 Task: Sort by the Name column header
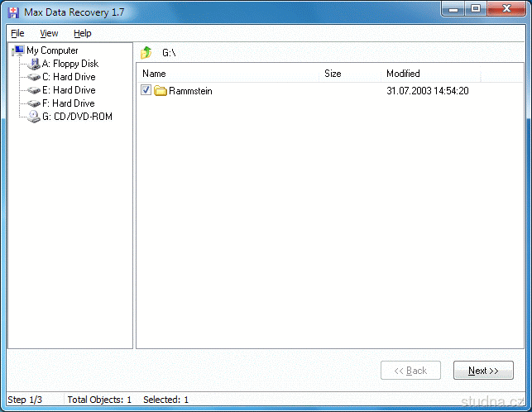[228, 74]
